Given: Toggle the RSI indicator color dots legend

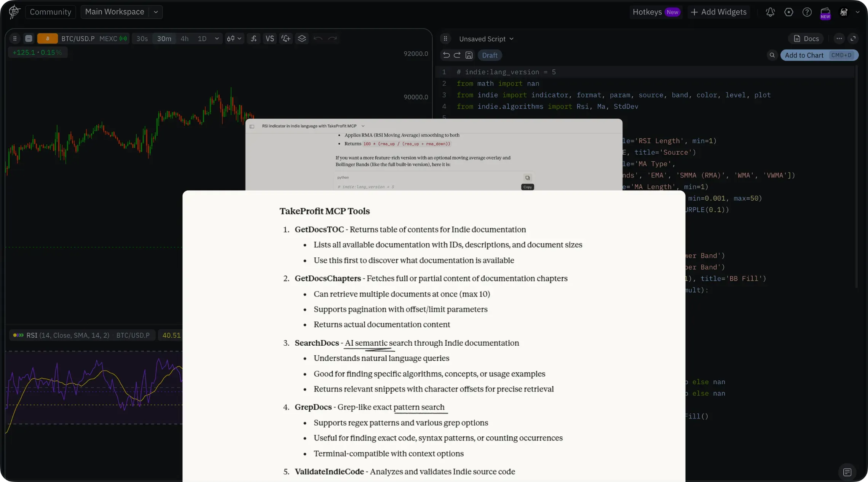Looking at the screenshot, I should [x=18, y=335].
